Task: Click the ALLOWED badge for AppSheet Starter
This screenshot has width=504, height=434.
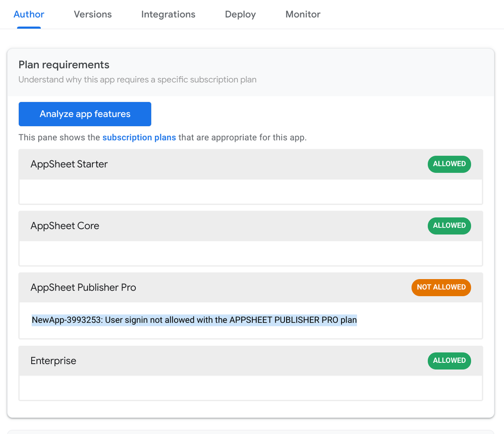Action: click(449, 164)
